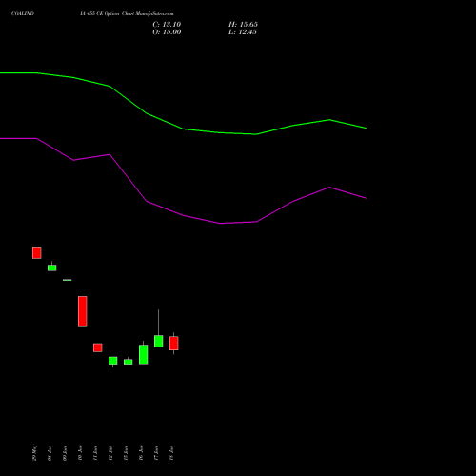Screen dimensions: 476x476
Task: Click the close value 'C: 13.10'
Action: point(167,25)
